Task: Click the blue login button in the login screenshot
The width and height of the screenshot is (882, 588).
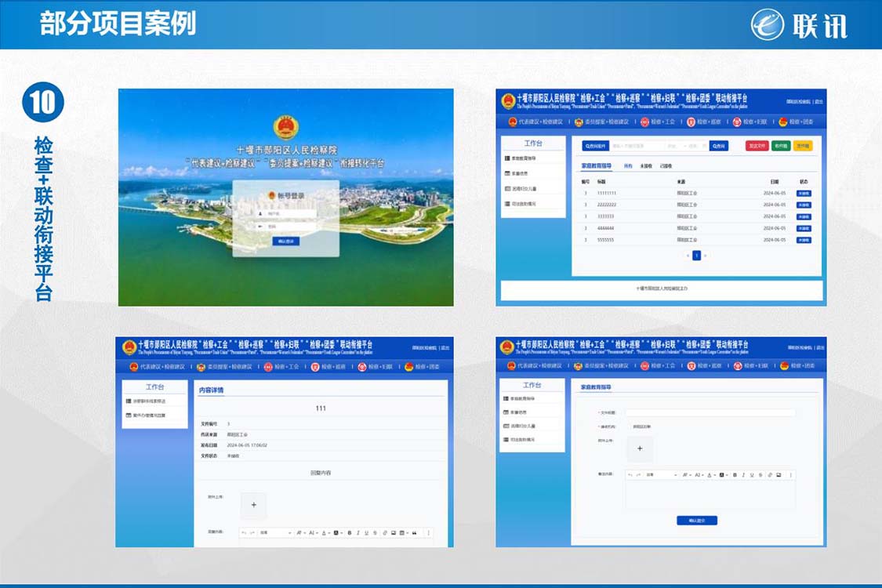Action: (x=285, y=241)
